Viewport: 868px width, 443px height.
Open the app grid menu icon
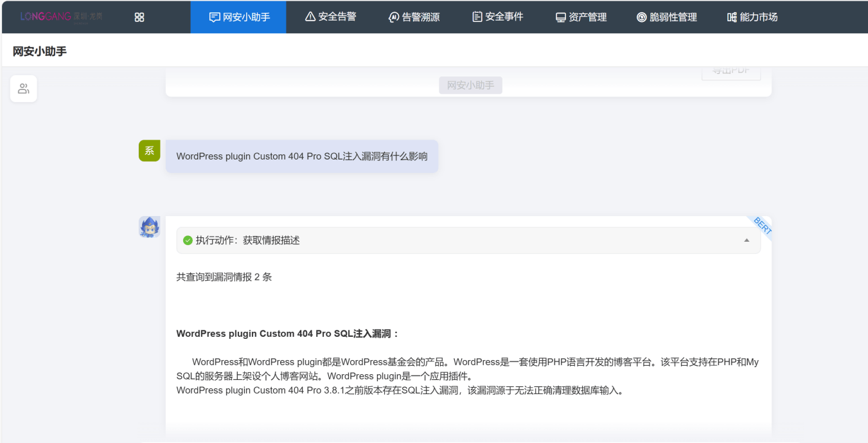click(139, 17)
